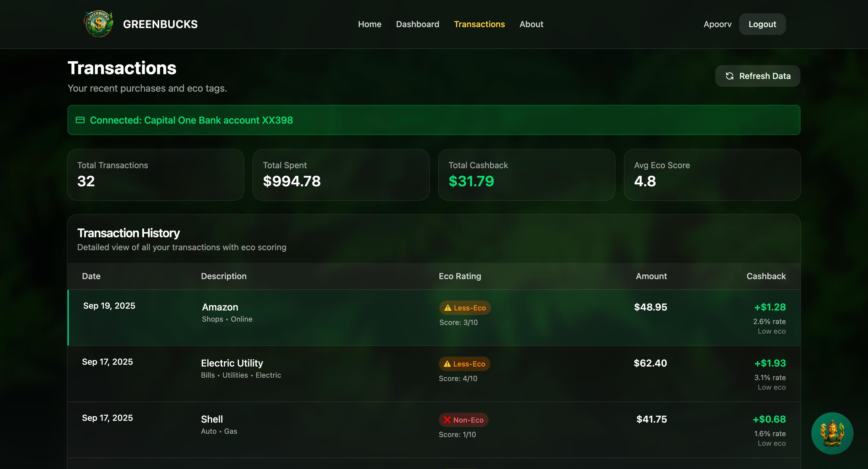
Task: Select the Electric Utility transaction row
Action: 337,373
